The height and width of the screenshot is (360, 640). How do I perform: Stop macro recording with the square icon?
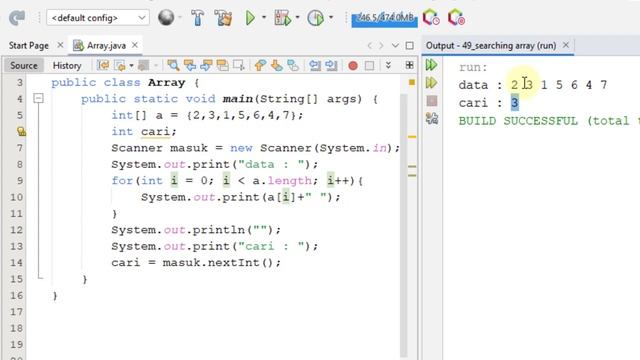[369, 66]
